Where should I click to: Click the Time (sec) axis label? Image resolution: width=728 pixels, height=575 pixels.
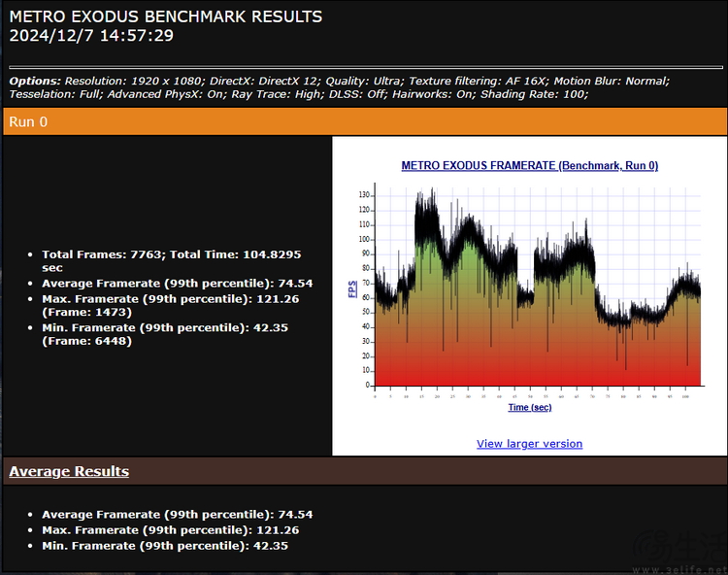530,407
